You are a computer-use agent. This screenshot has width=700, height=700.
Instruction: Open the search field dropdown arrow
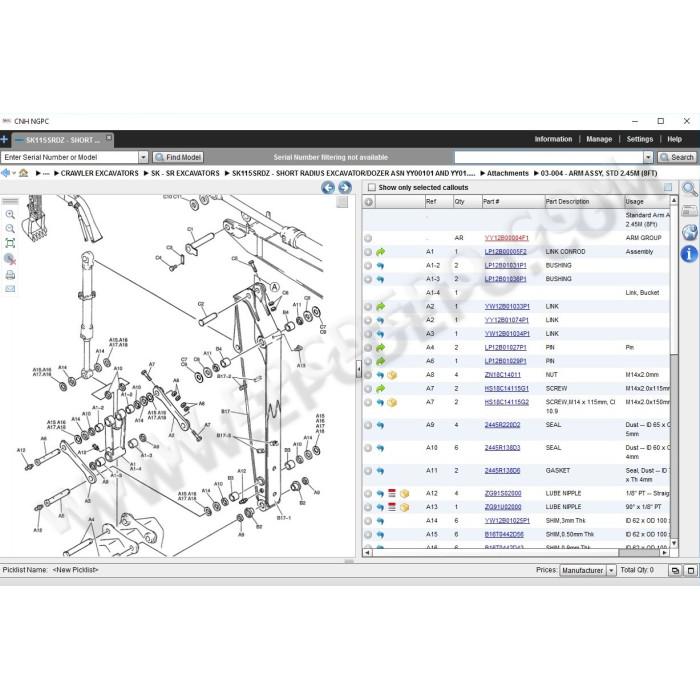click(x=648, y=157)
